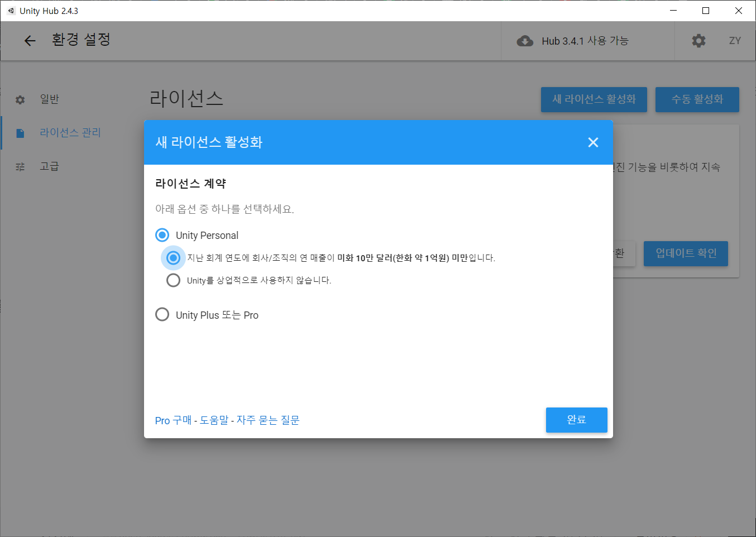Click the 수동 활성화 button

tap(697, 99)
